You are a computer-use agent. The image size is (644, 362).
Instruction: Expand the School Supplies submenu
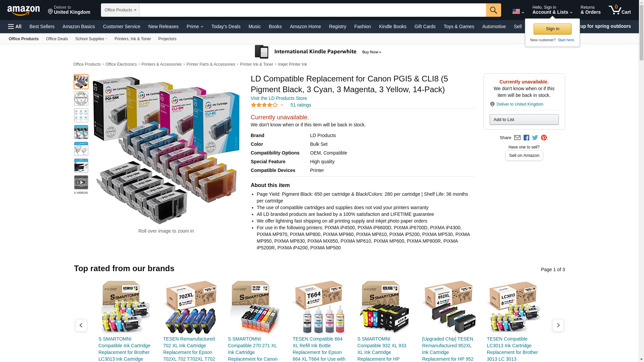tap(91, 39)
